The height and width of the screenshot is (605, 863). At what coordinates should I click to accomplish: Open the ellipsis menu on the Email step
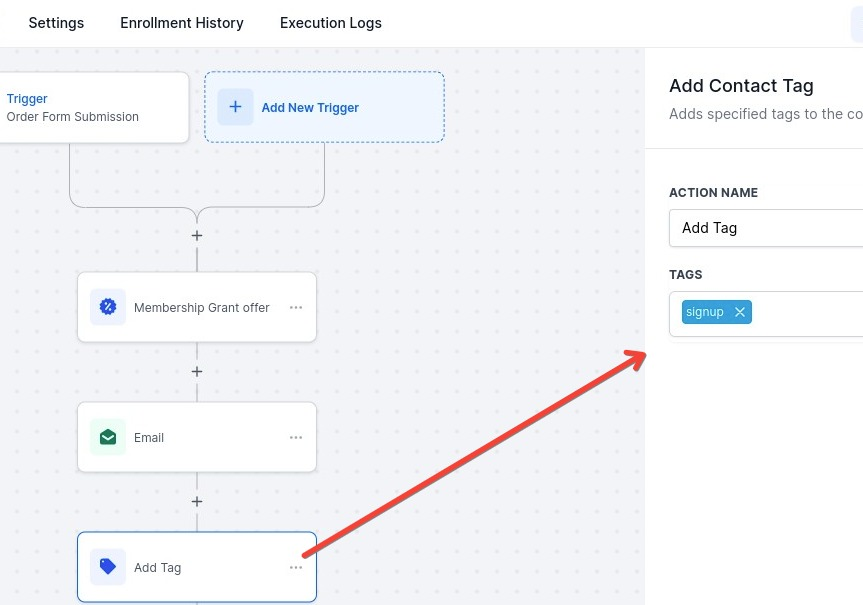[x=296, y=437]
